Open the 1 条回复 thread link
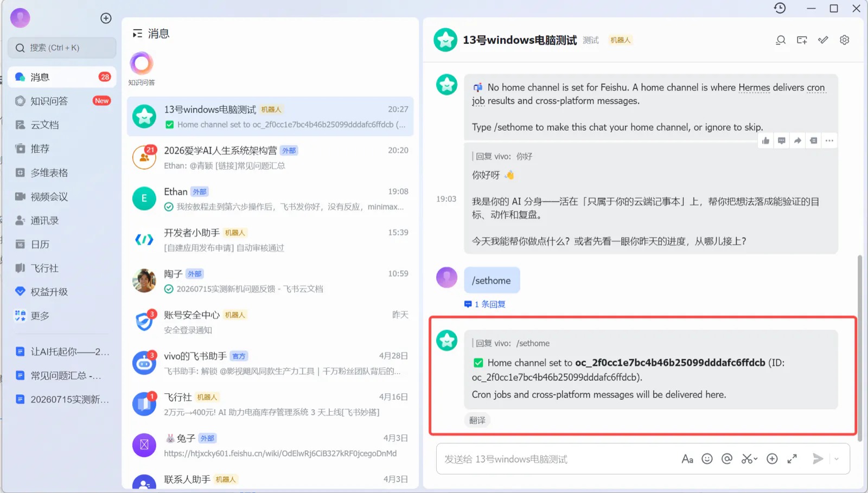Screen dimensions: 868x493 point(485,304)
